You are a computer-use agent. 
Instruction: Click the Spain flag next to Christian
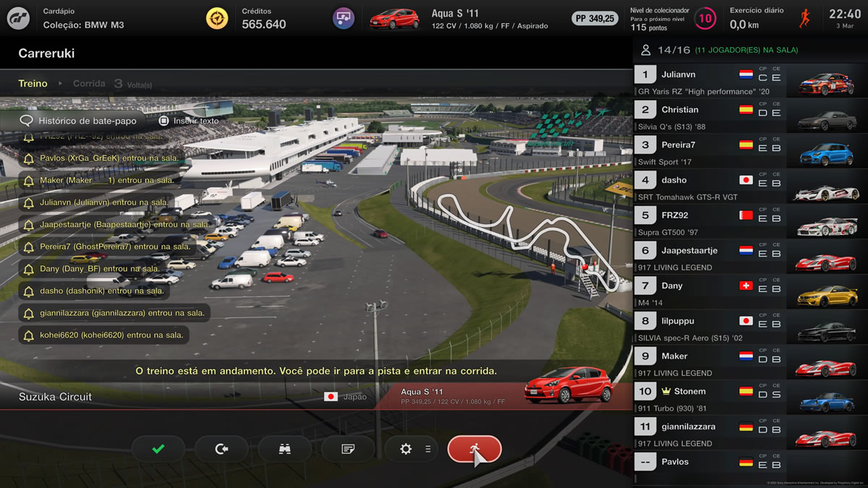(x=746, y=110)
